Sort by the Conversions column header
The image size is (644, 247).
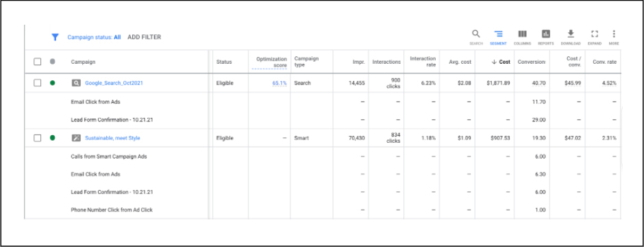point(532,62)
